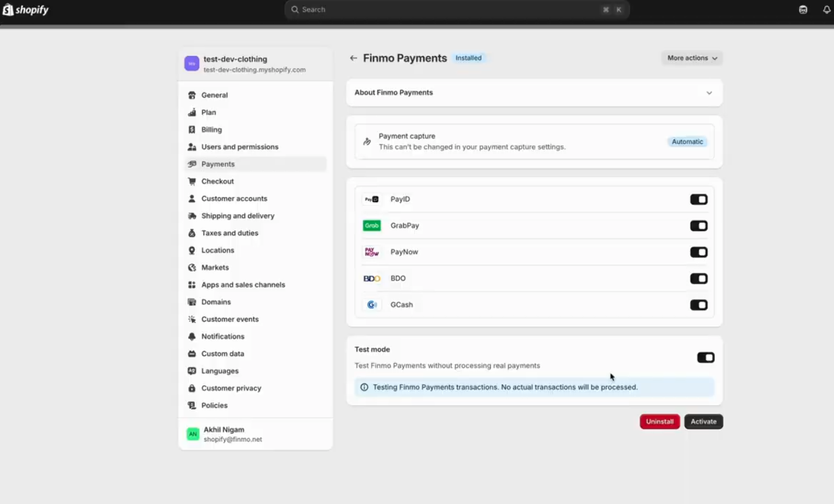Click the Languages icon in sidebar
The width and height of the screenshot is (834, 504).
coord(192,371)
